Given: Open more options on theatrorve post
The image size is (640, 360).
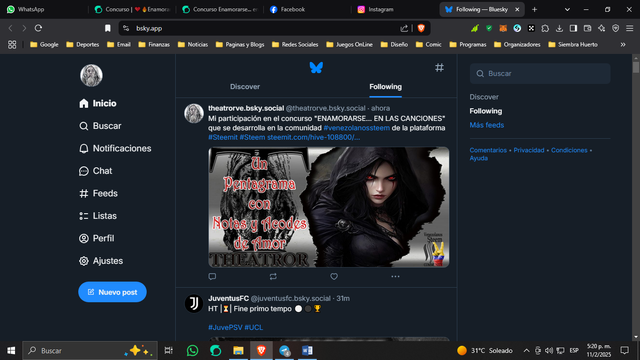Looking at the screenshot, I should [395, 276].
